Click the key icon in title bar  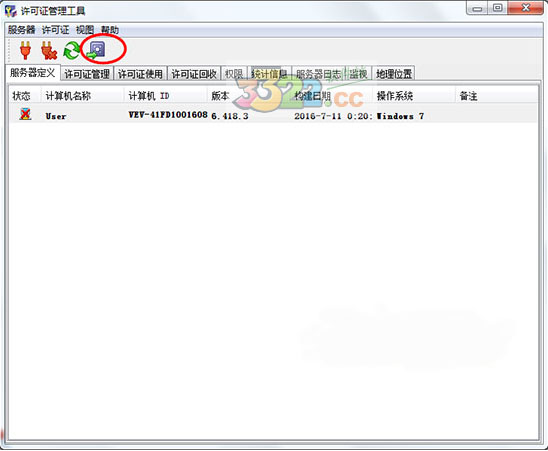(11, 11)
